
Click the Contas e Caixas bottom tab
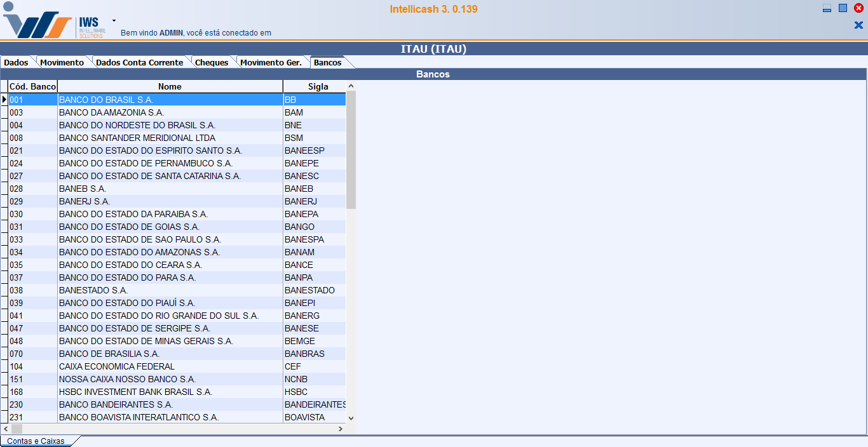[x=36, y=441]
